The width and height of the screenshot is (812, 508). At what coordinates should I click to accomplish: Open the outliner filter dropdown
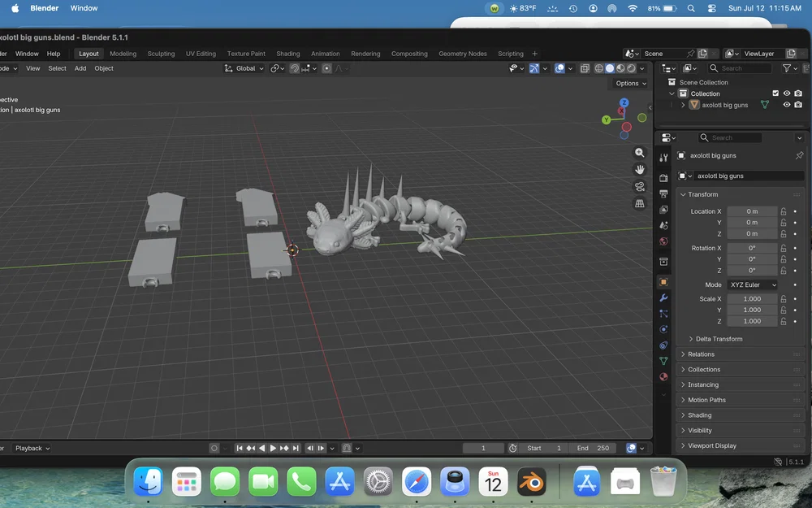[x=790, y=68]
